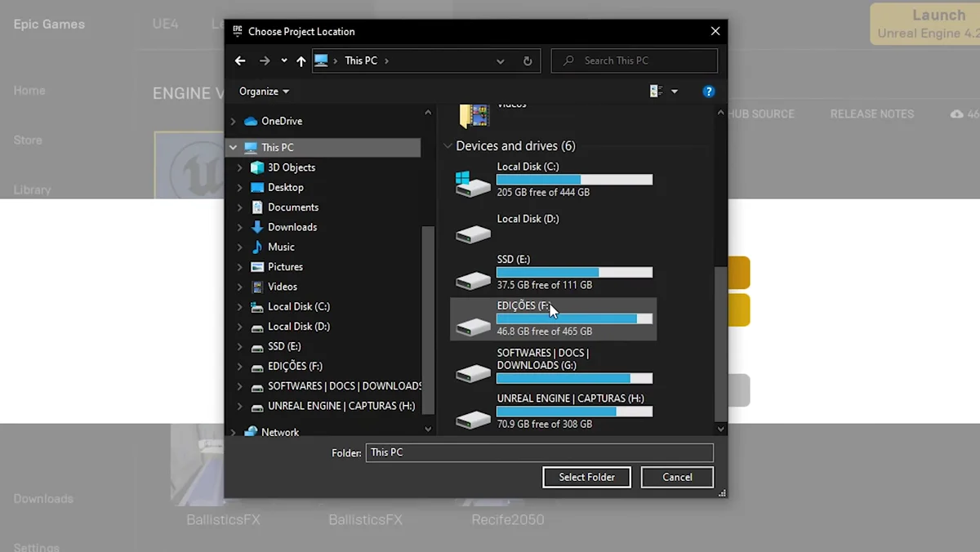Click the Search This PC field
This screenshot has height=552, width=980.
(x=635, y=60)
